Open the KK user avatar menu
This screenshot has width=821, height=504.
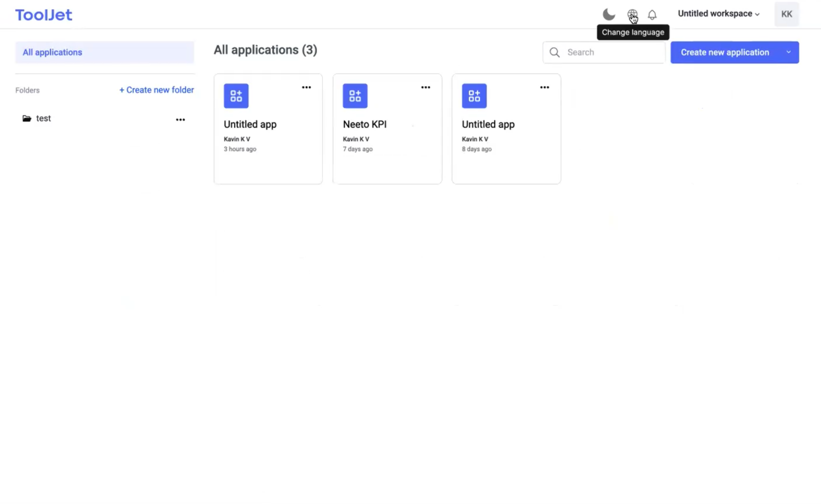tap(786, 14)
